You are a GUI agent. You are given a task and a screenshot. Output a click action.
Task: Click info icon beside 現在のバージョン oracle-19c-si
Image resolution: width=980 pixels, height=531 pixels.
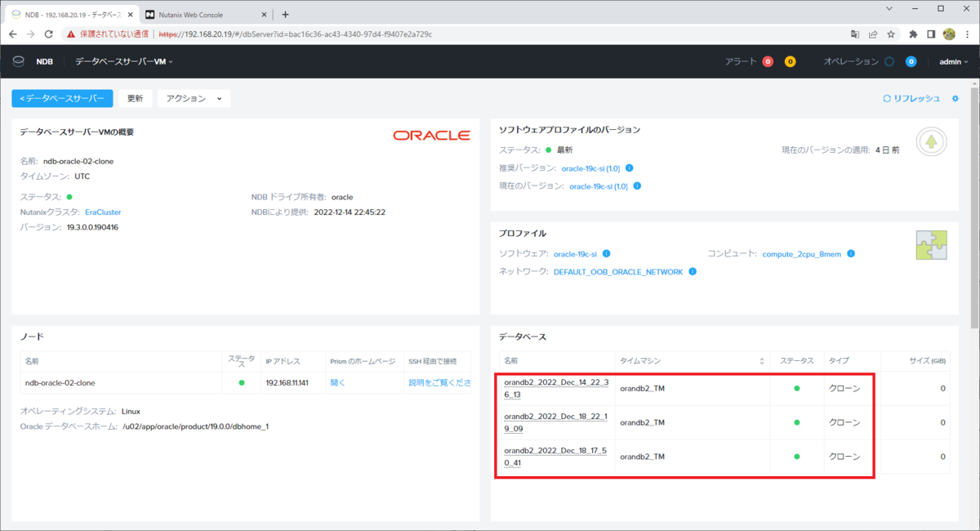coord(637,186)
